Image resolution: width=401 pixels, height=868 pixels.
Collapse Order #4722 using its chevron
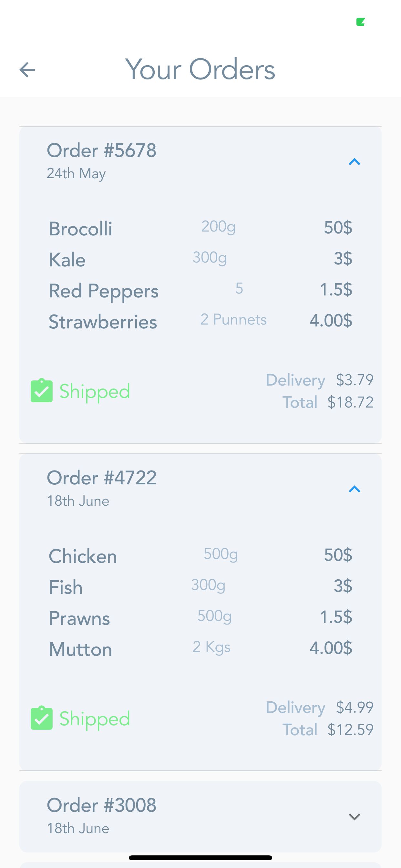click(354, 489)
